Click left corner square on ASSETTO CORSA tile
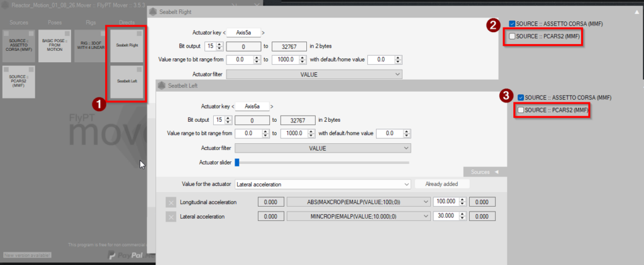The width and height of the screenshot is (644, 265). coord(6,33)
